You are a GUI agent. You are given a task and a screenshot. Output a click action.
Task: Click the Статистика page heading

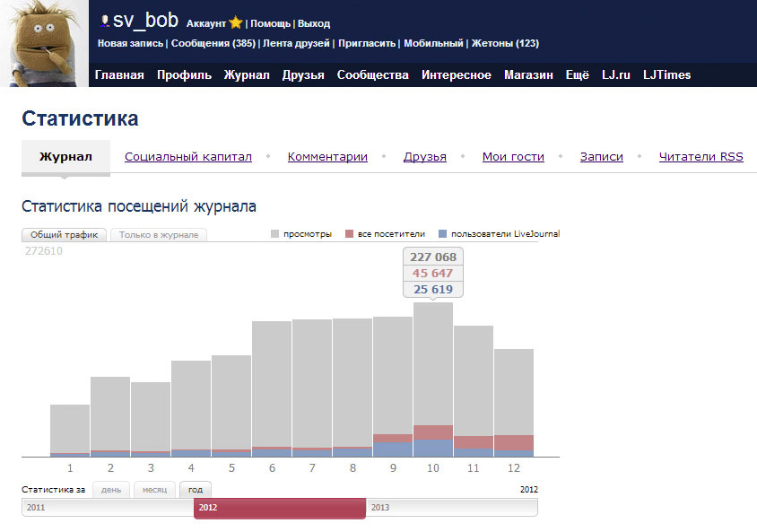click(80, 118)
